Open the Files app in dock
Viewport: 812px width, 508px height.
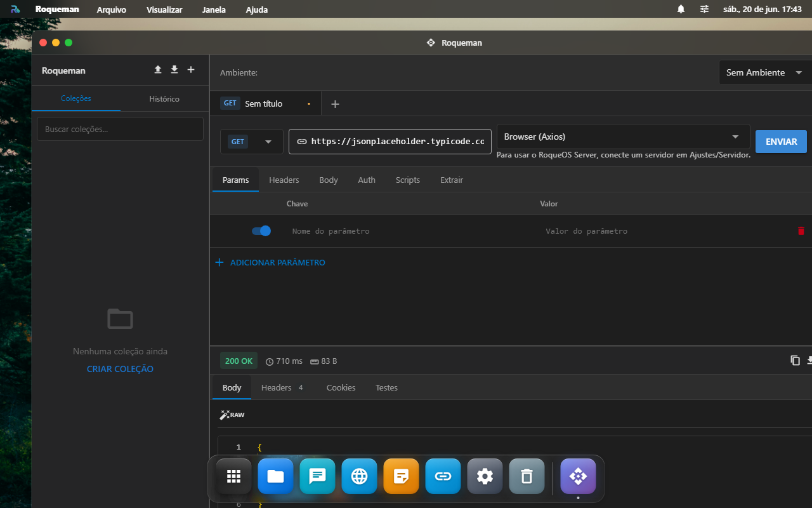coord(276,476)
